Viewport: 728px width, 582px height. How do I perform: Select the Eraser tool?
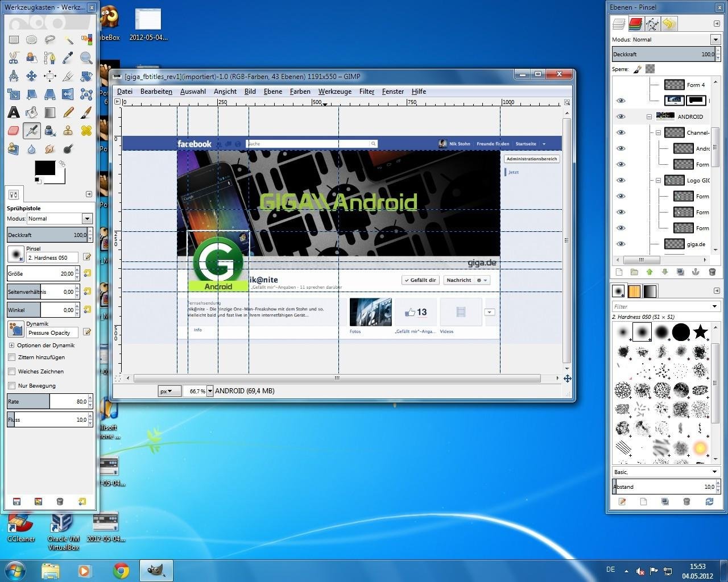[14, 130]
